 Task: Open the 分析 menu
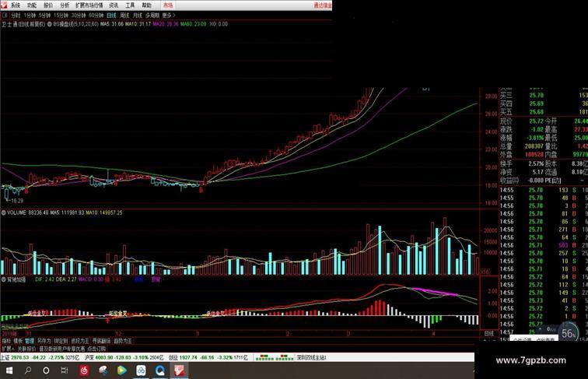click(65, 5)
